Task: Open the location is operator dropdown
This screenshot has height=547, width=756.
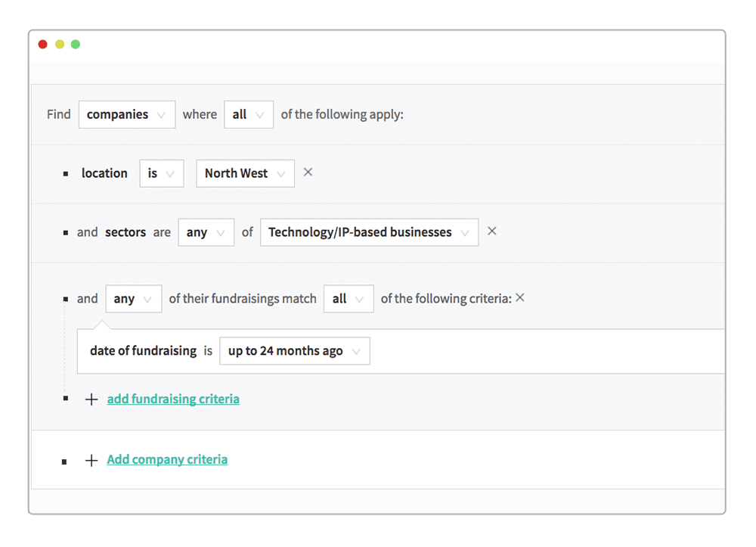Action: click(x=162, y=173)
